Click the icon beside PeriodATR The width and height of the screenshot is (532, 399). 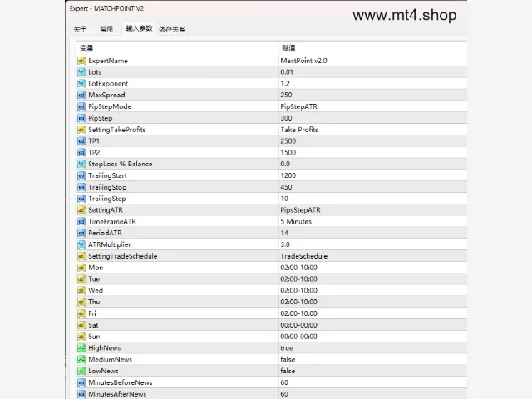coord(81,233)
